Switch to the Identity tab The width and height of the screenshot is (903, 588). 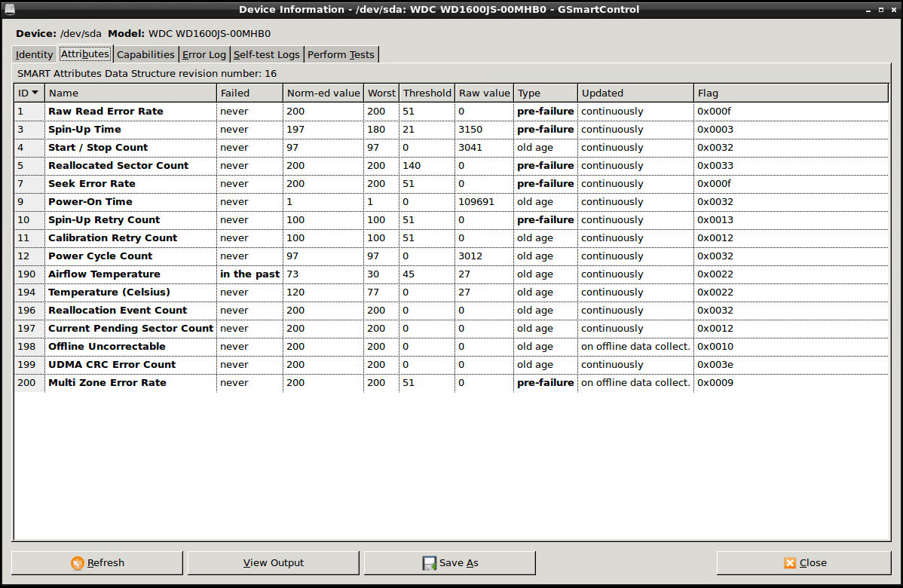click(x=35, y=54)
